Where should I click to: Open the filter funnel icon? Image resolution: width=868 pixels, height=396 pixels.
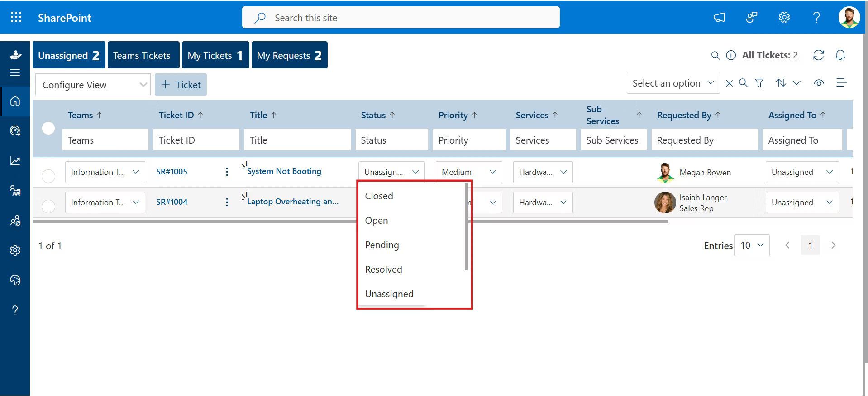[759, 83]
